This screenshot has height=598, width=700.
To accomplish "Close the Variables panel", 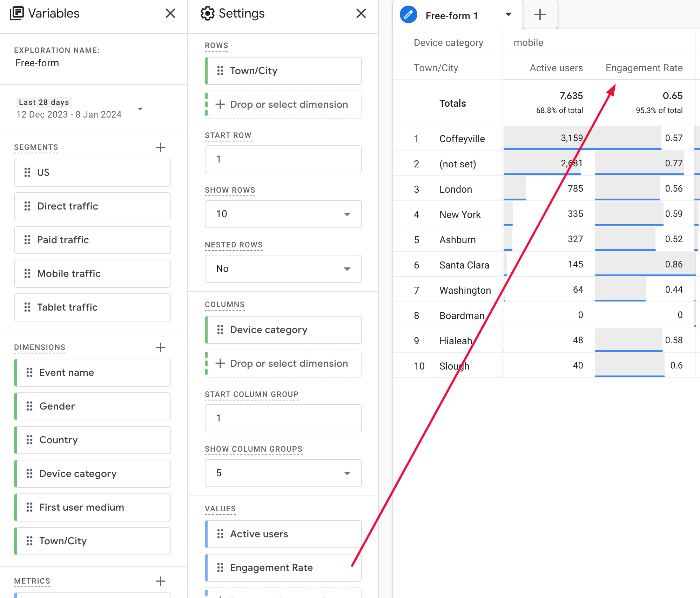I will pyautogui.click(x=170, y=13).
